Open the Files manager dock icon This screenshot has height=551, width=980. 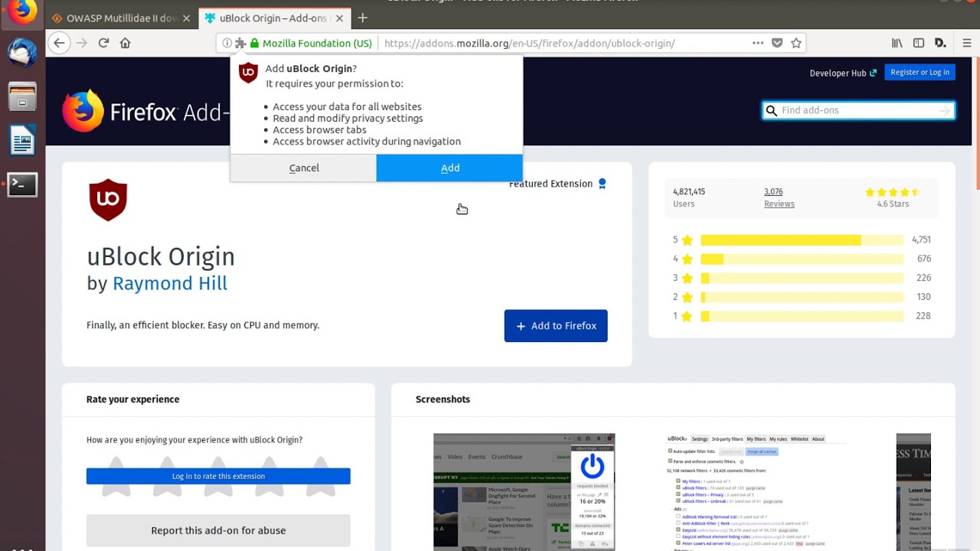22,97
